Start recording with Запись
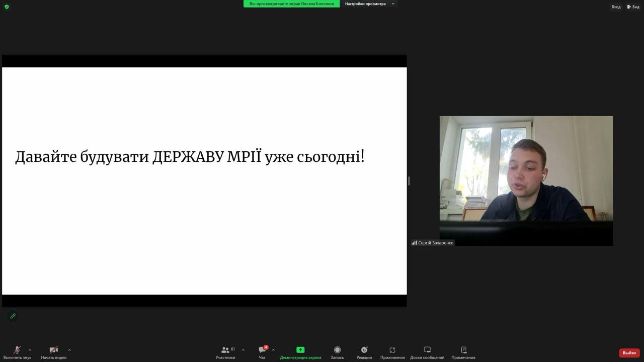 click(x=337, y=352)
